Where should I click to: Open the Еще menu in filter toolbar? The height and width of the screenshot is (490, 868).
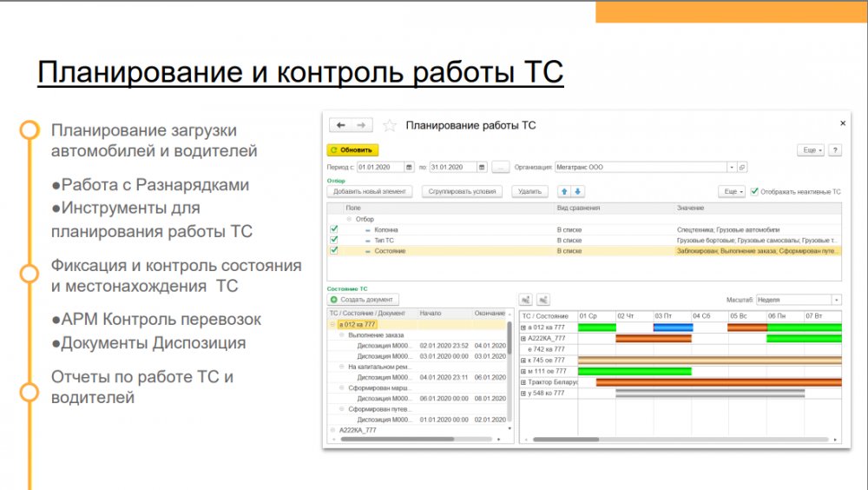click(x=732, y=191)
